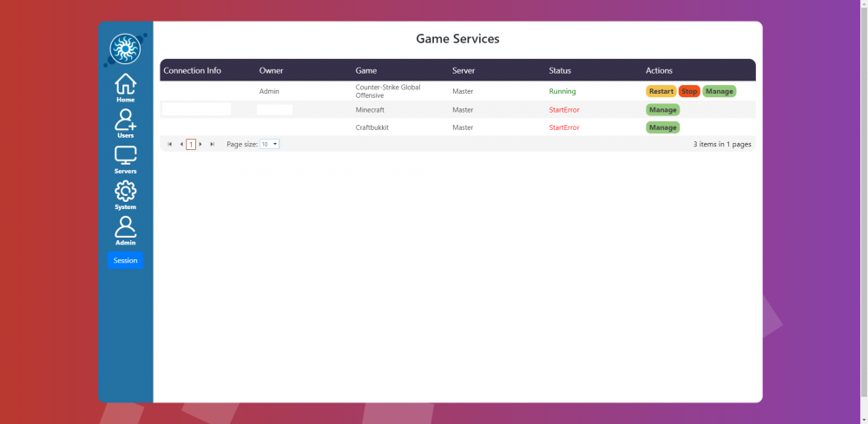This screenshot has height=424, width=868.
Task: Restart the Counter-Strike Global Offensive service
Action: click(x=661, y=91)
